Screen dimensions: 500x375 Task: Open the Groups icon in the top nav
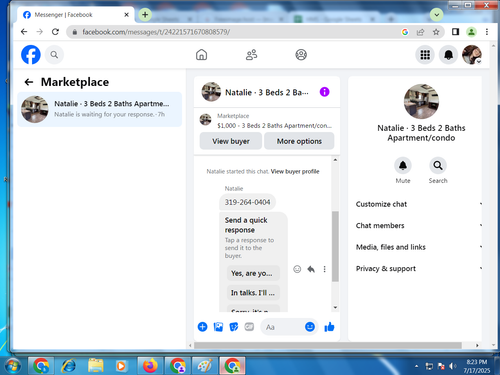coord(301,54)
